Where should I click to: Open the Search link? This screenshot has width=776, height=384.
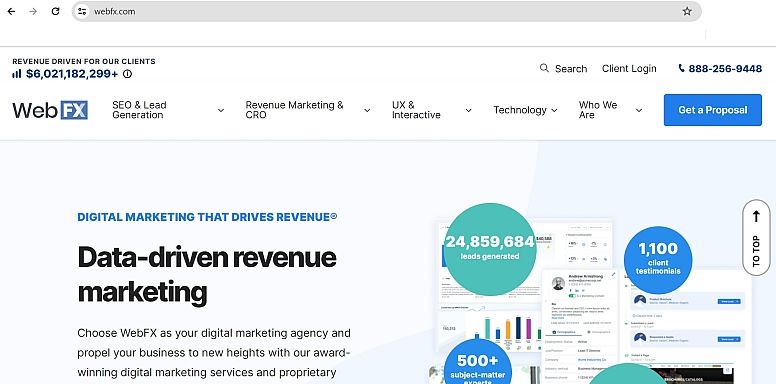[x=571, y=69]
